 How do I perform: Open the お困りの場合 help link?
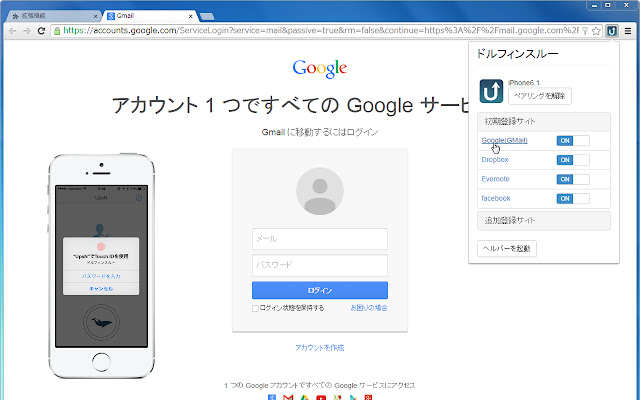coord(369,308)
